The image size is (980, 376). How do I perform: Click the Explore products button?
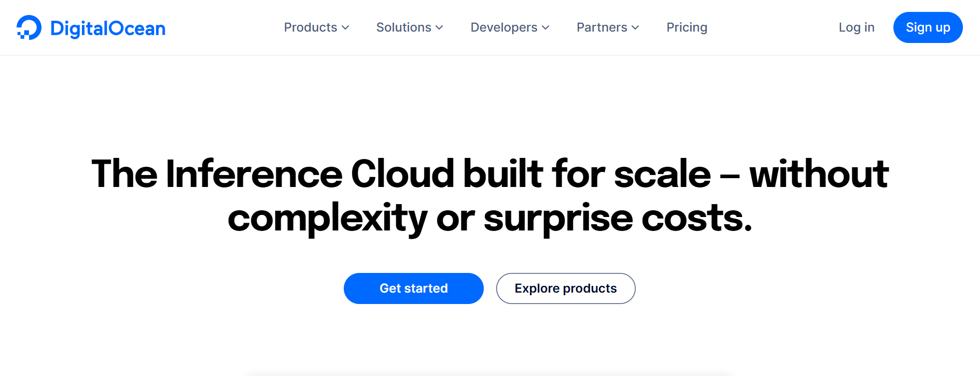[566, 288]
